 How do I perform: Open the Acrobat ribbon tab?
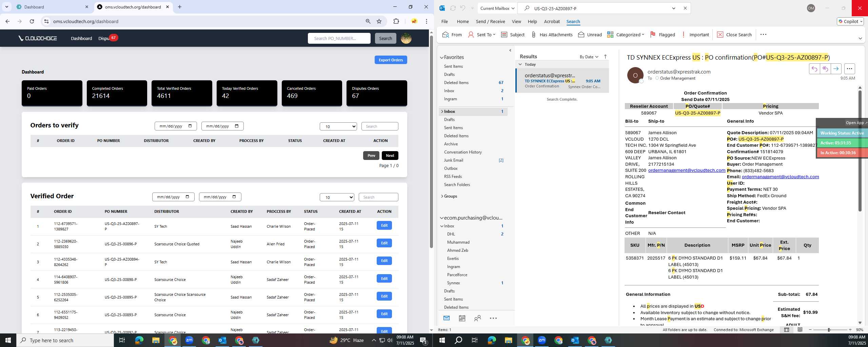(552, 21)
